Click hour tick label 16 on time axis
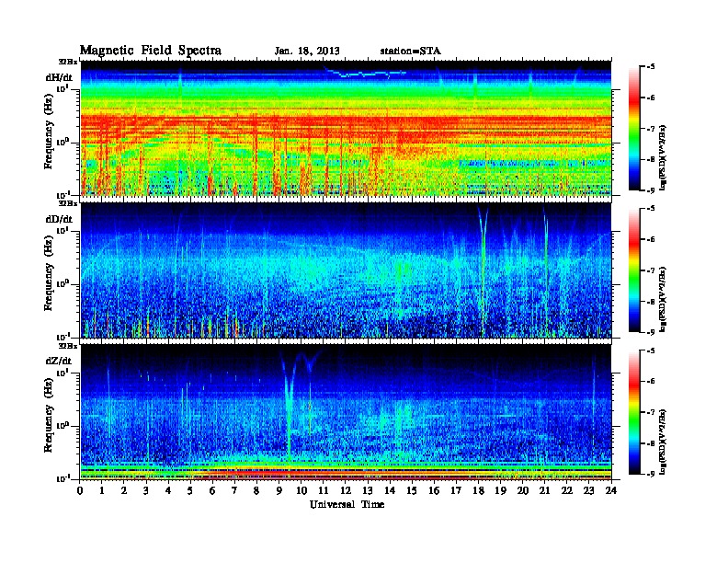This screenshot has width=728, height=563. click(434, 490)
